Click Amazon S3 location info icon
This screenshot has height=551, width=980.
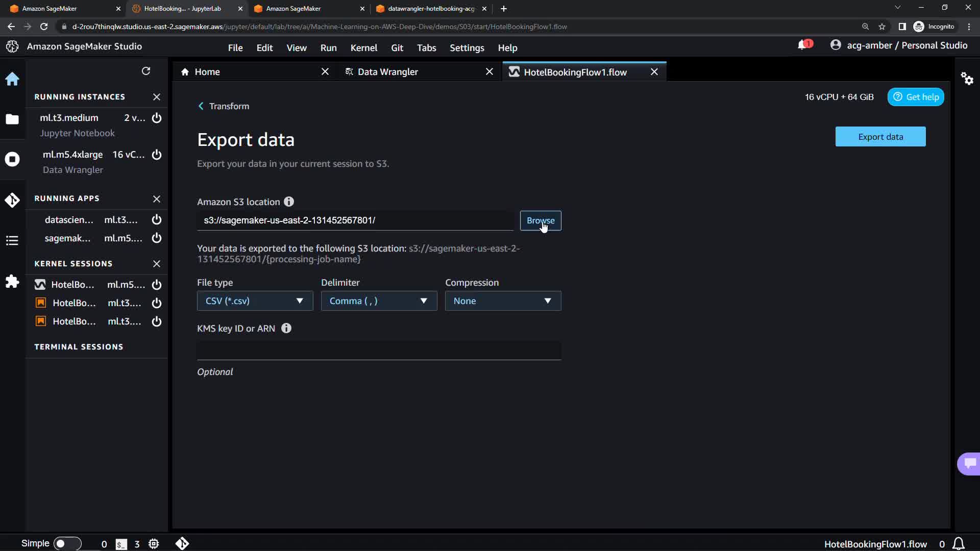(x=289, y=202)
